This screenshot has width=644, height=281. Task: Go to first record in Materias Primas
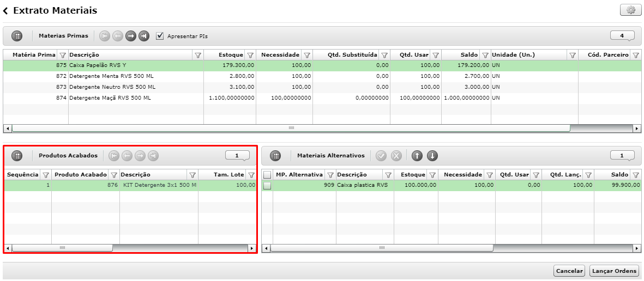(x=105, y=36)
